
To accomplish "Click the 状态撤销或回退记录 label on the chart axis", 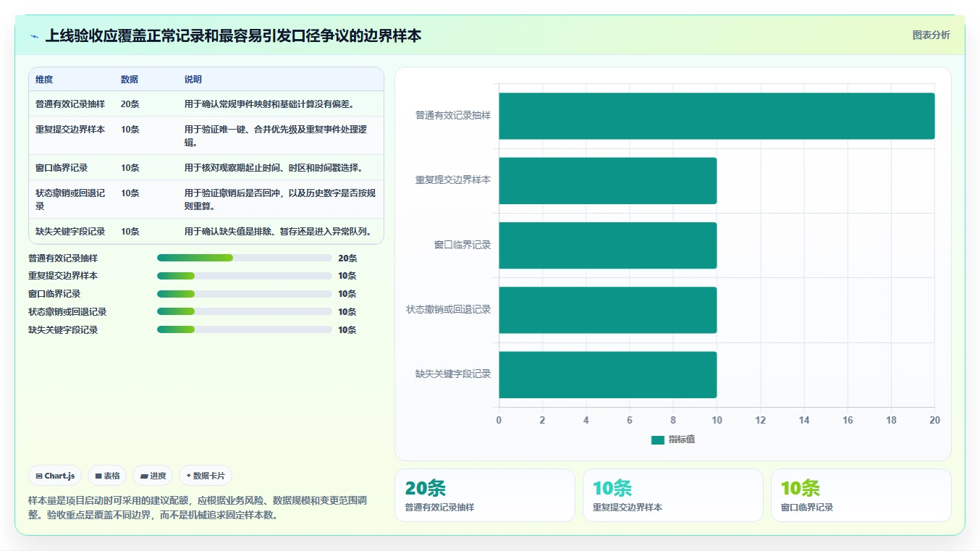I will [449, 309].
